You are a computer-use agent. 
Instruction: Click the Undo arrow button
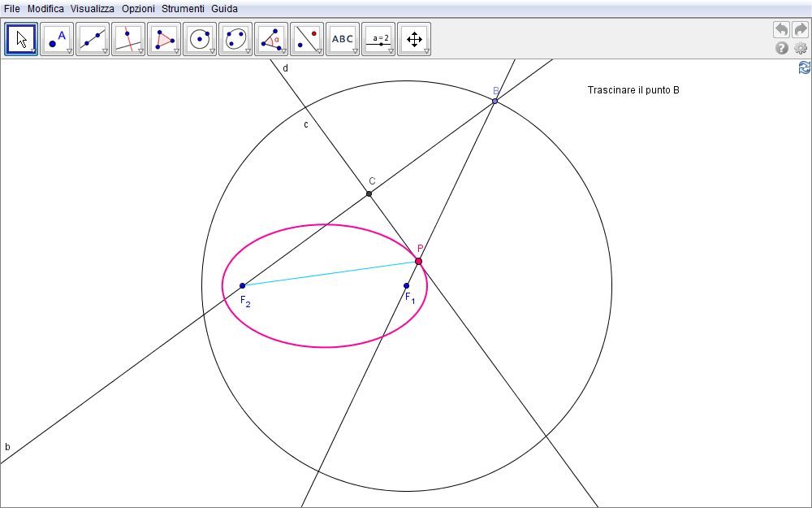point(781,29)
